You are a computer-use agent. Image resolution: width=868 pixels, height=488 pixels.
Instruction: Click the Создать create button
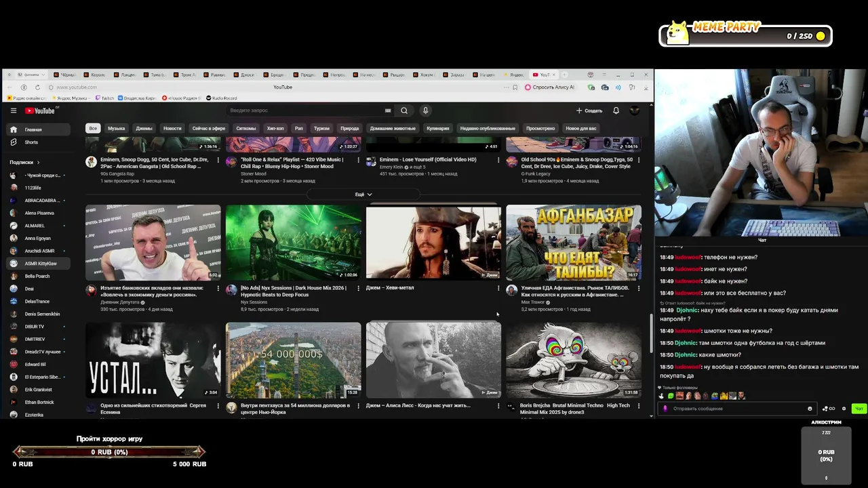tap(589, 110)
